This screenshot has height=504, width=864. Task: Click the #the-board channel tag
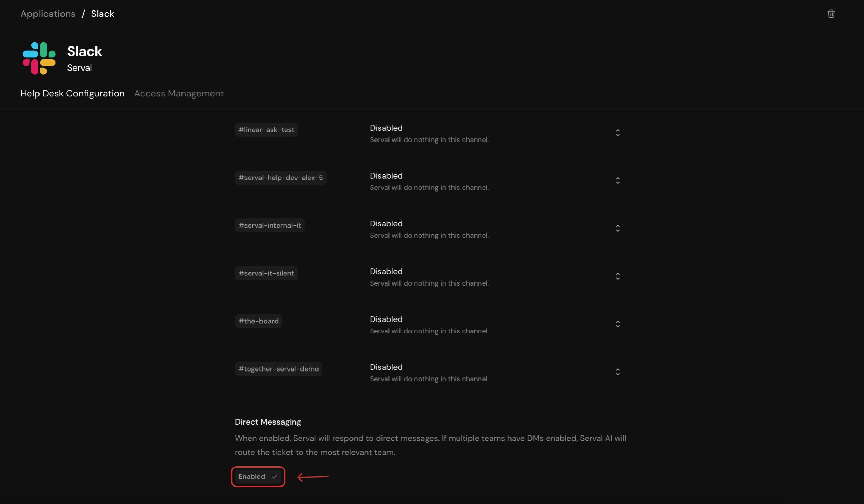[259, 321]
